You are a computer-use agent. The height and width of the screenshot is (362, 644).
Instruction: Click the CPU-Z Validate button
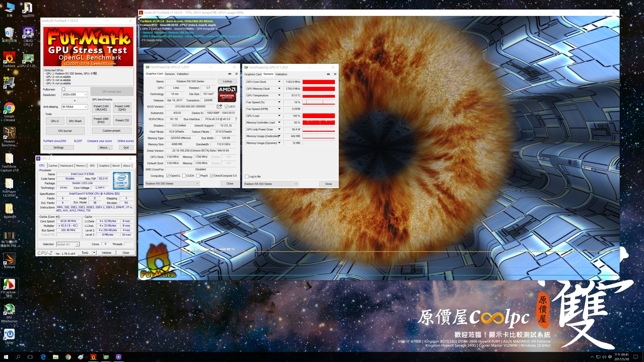[106, 253]
